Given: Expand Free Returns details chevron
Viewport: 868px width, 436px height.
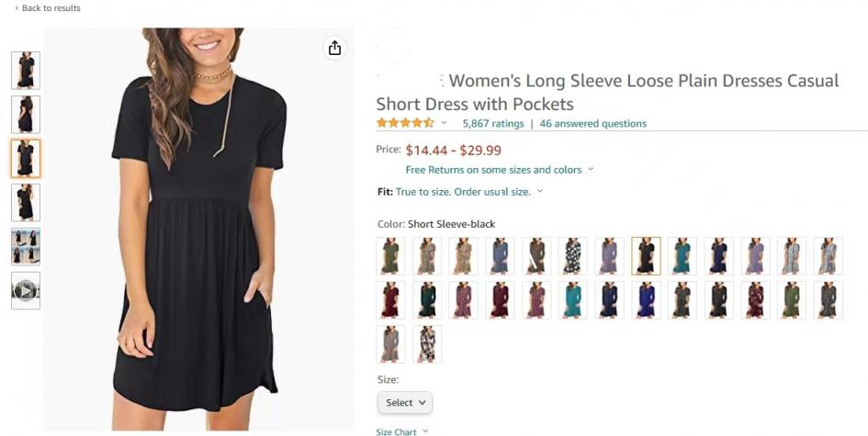Looking at the screenshot, I should 591,169.
